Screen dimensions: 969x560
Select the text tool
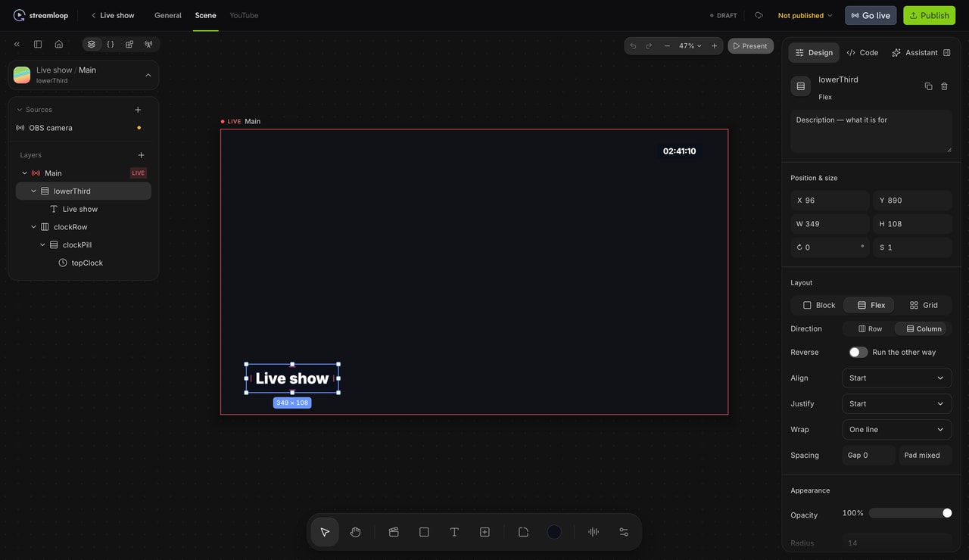pos(454,532)
